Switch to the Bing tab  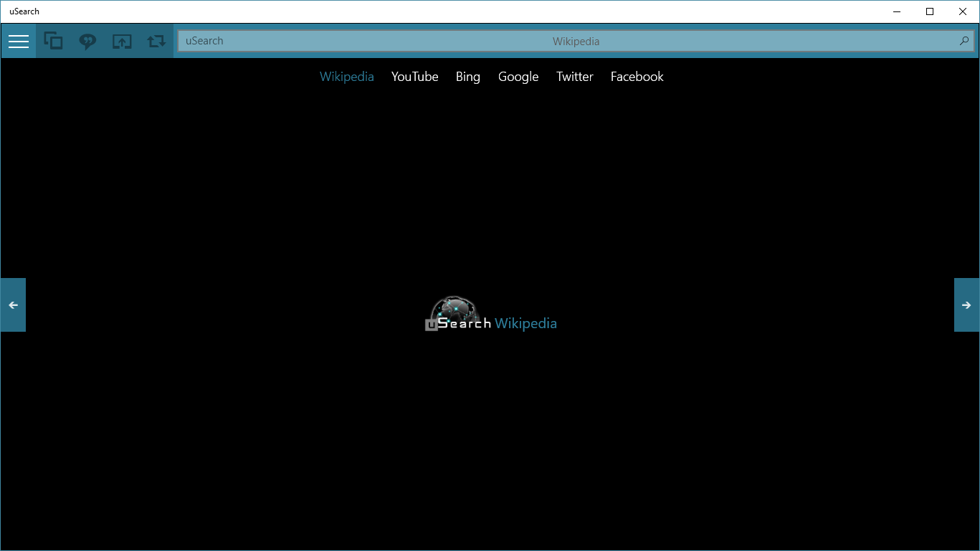[x=468, y=77]
